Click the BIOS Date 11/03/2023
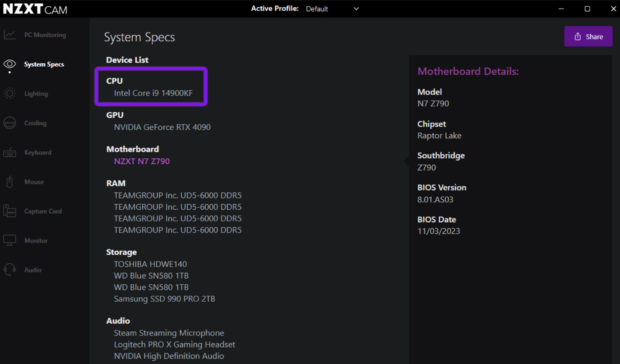The image size is (620, 364). tap(439, 231)
